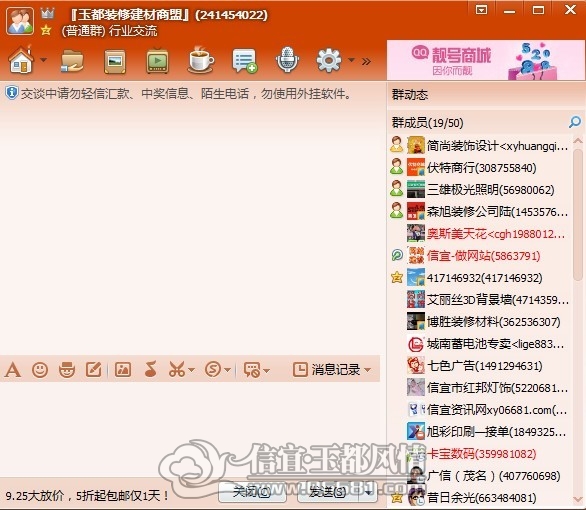This screenshot has width=586, height=510.
Task: Click the message input field
Action: [x=190, y=428]
